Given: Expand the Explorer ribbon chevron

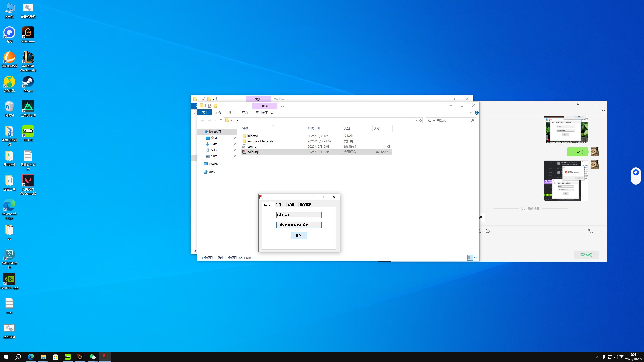Looking at the screenshot, I should (471, 113).
